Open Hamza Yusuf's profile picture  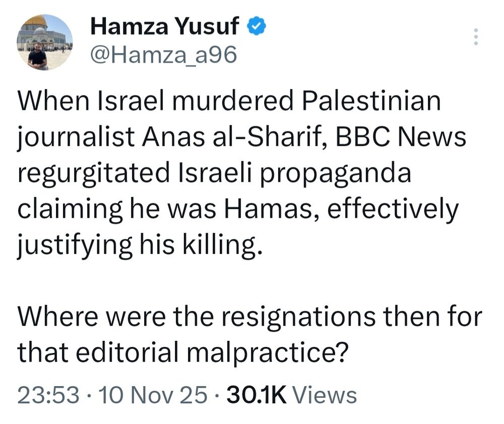point(44,42)
